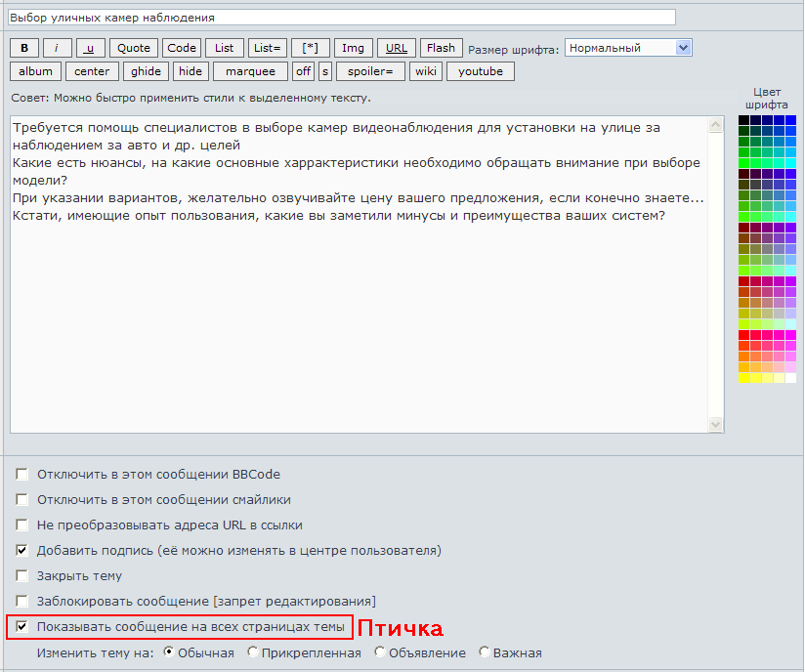Apply italic with the i button
This screenshot has height=672, width=805.
point(57,48)
